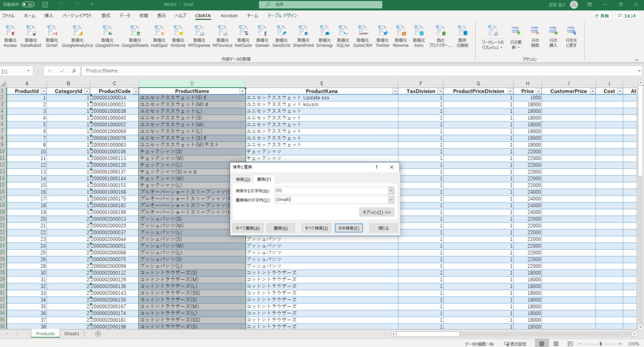This screenshot has width=644, height=347.
Task: Click the 取得元 SQLite connector icon
Action: pyautogui.click(x=342, y=37)
